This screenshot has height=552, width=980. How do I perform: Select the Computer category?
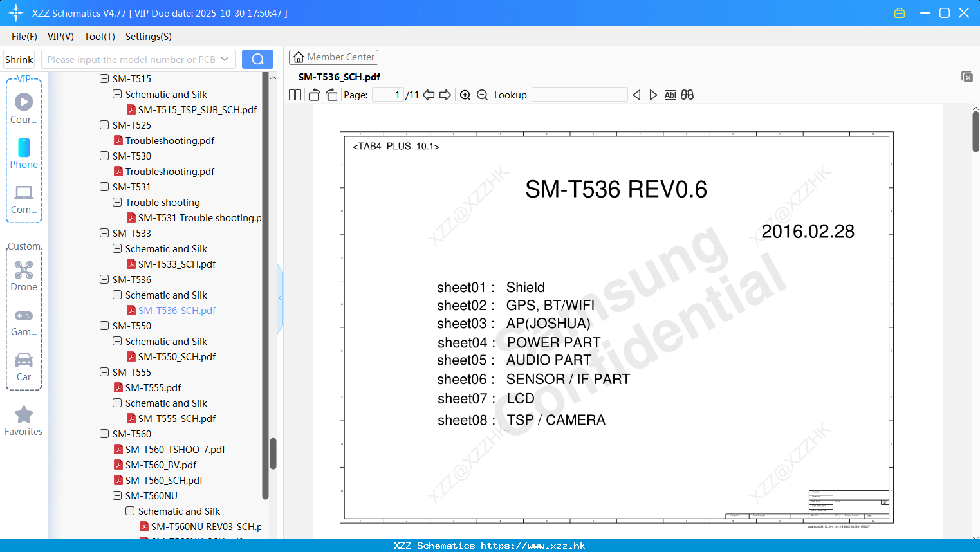[x=24, y=199]
